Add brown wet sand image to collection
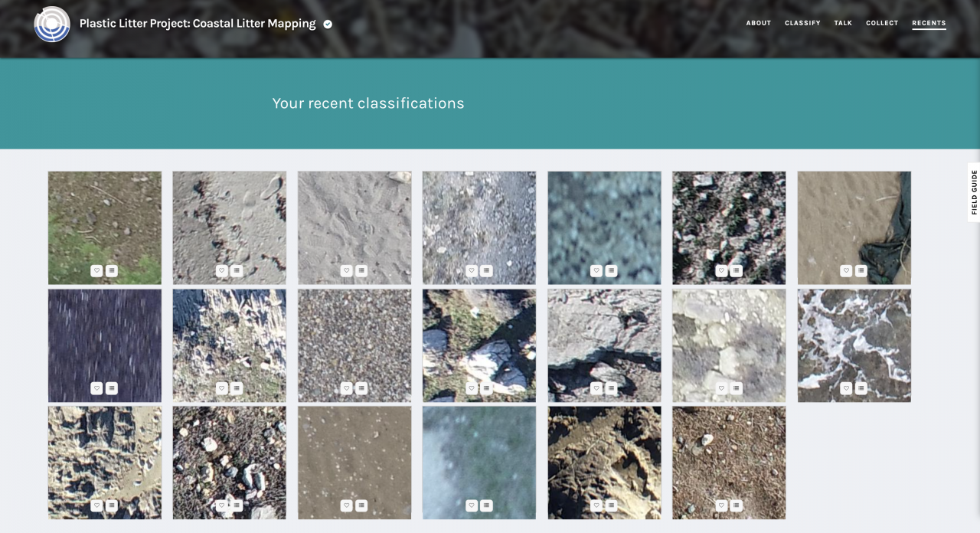The width and height of the screenshot is (980, 533). coord(361,505)
